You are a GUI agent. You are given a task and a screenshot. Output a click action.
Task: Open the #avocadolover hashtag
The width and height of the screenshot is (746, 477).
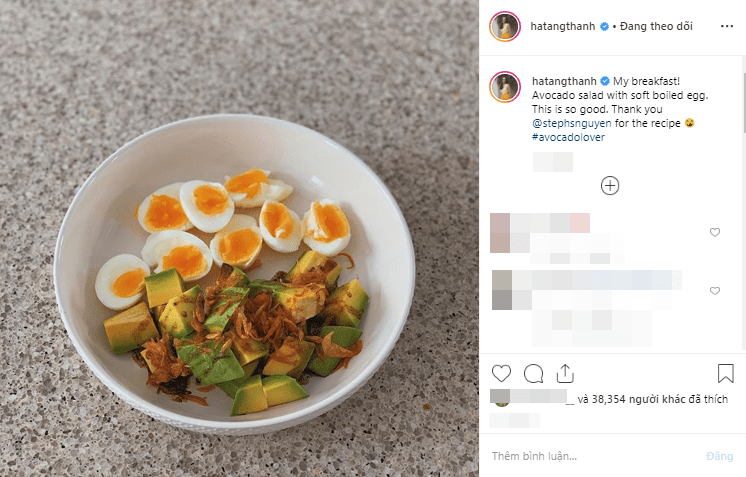pos(569,138)
